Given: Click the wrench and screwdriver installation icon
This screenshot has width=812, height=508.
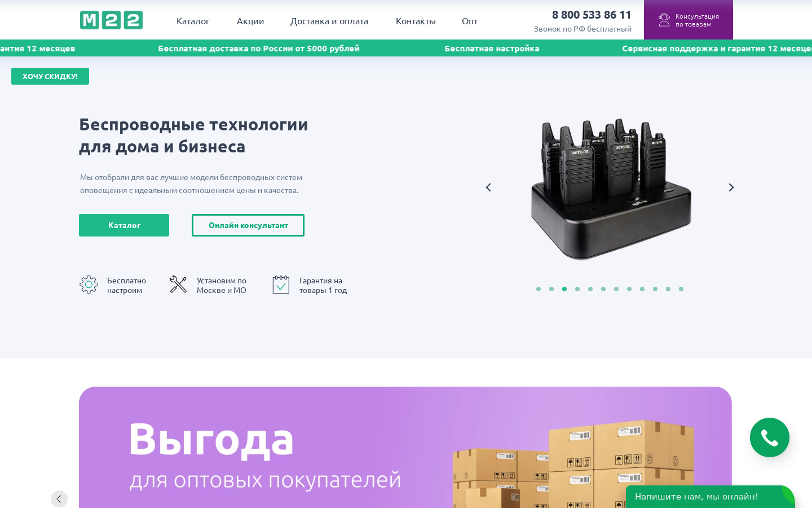Looking at the screenshot, I should click(x=178, y=284).
